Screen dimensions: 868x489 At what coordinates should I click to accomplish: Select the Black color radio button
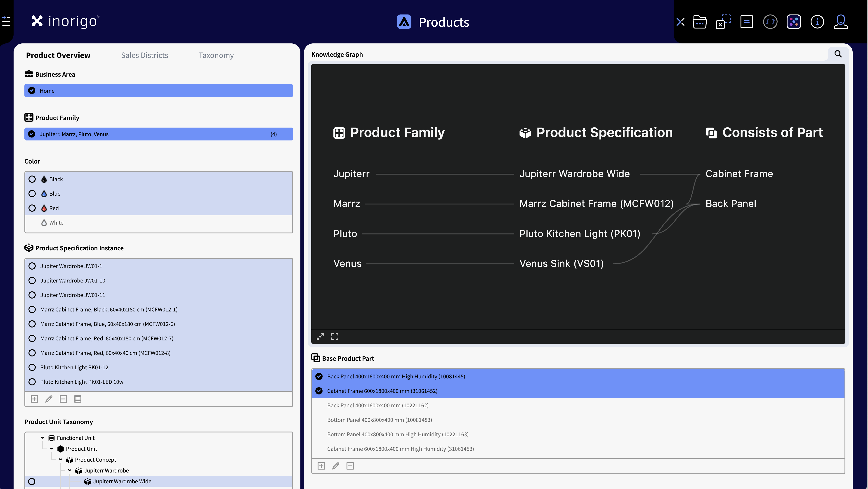point(32,179)
